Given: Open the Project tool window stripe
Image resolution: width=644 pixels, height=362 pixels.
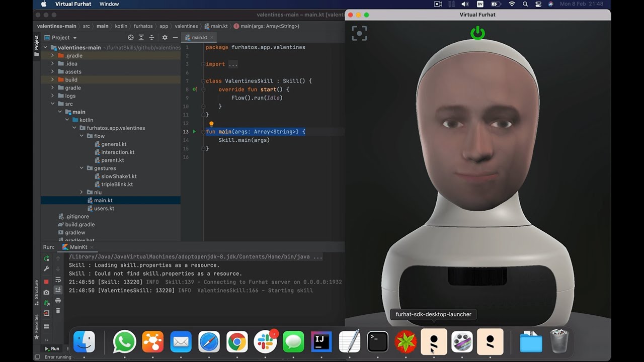Looking at the screenshot, I should (x=36, y=45).
